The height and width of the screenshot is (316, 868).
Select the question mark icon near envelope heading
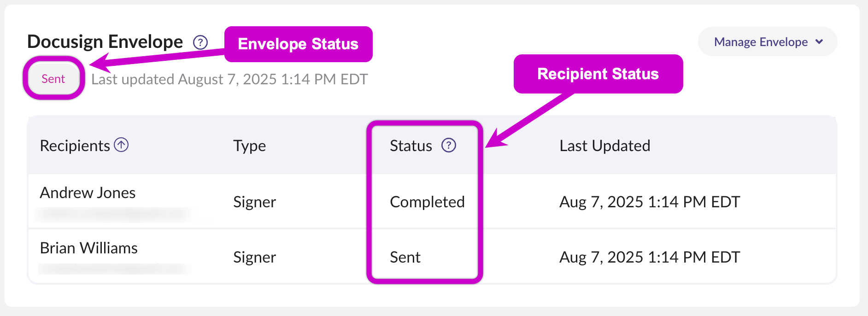200,42
